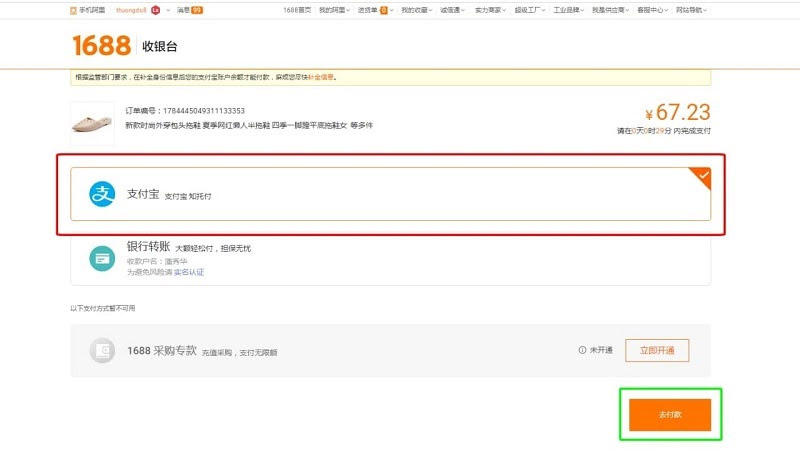The width and height of the screenshot is (800, 455).
Task: Expand 工业品牌 dropdown menu
Action: [x=568, y=10]
